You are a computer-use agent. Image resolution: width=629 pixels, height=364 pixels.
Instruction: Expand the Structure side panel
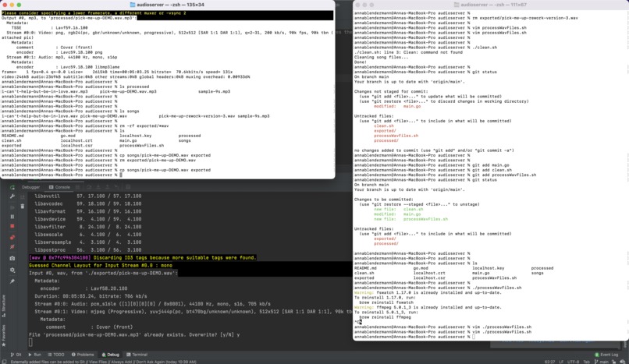pyautogui.click(x=4, y=306)
